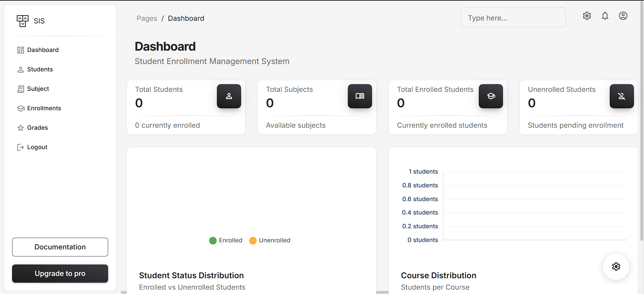Click the '1 students' axis label
Image resolution: width=644 pixels, height=294 pixels.
click(423, 172)
